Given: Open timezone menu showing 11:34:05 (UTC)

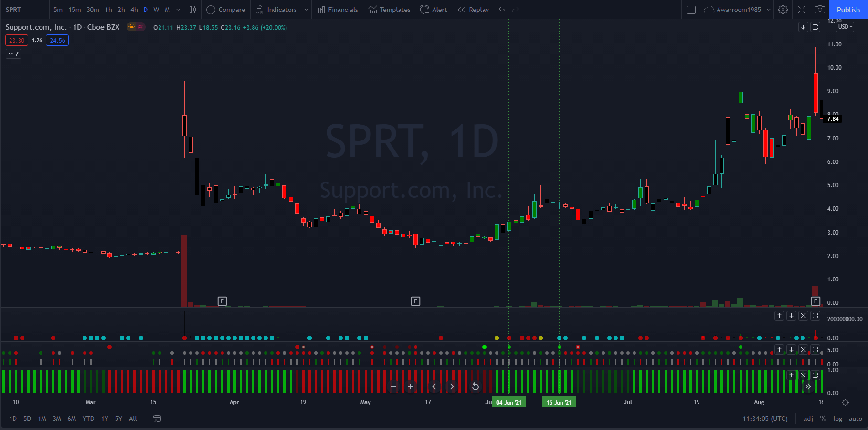Looking at the screenshot, I should coord(765,419).
